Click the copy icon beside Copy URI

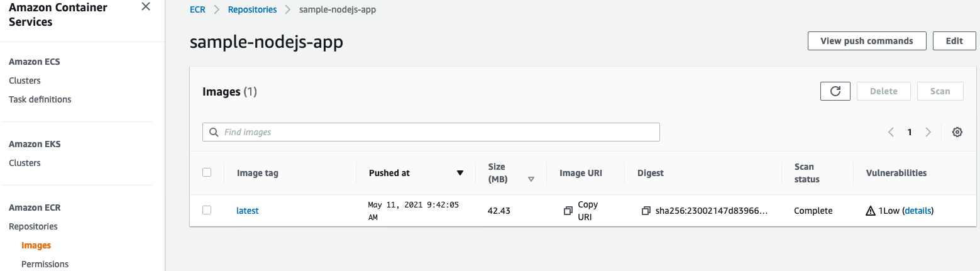[568, 211]
